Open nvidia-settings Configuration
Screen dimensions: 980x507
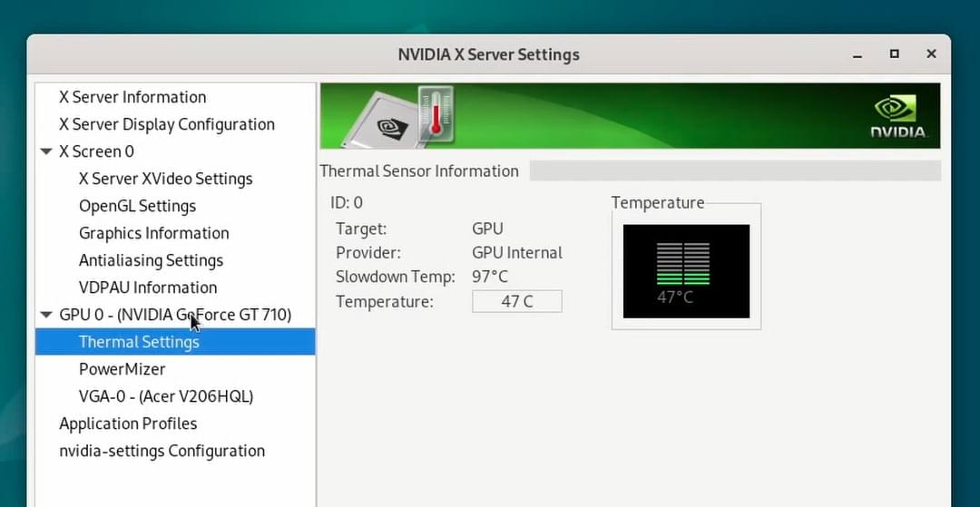point(162,451)
